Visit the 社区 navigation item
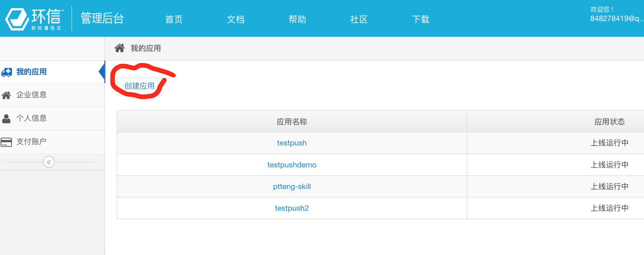This screenshot has height=255, width=644. pyautogui.click(x=359, y=20)
